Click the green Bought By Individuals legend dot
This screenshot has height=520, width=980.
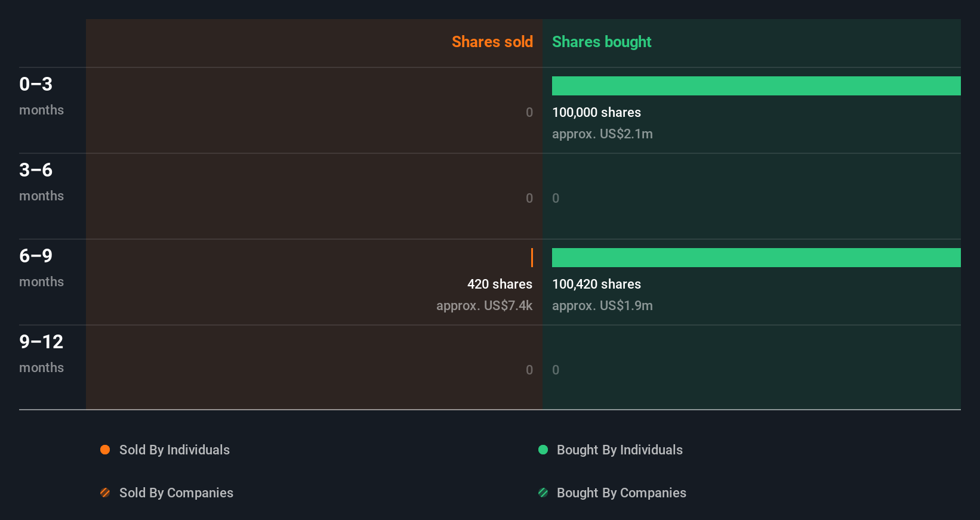click(x=543, y=450)
